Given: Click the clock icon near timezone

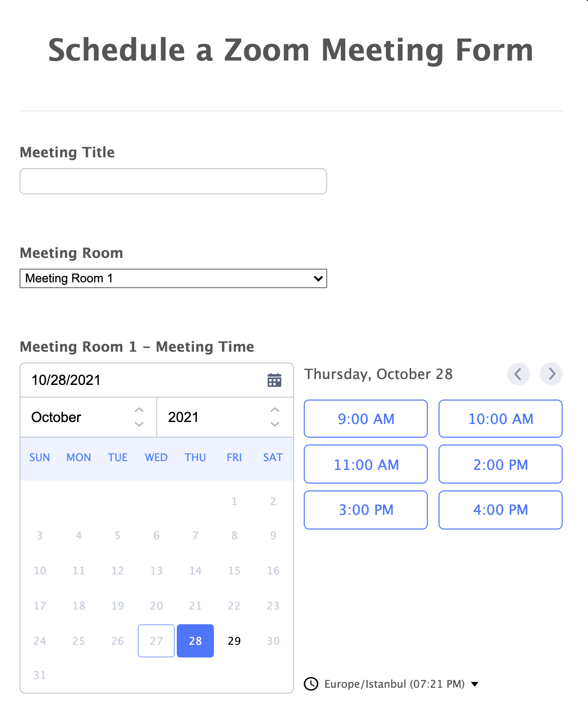Looking at the screenshot, I should pyautogui.click(x=311, y=684).
